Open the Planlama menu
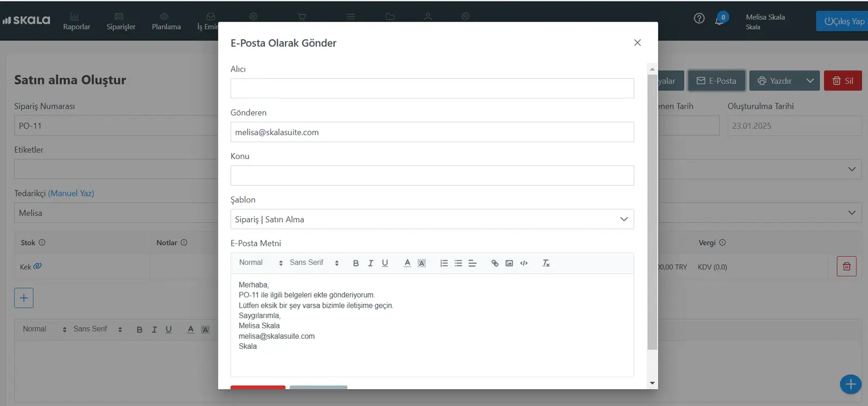 [166, 22]
